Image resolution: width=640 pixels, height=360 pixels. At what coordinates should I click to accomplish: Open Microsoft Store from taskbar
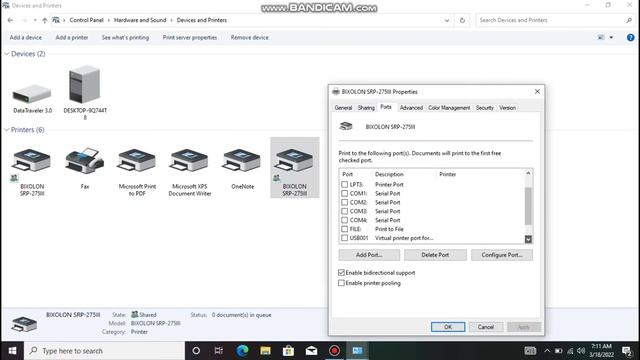point(288,351)
